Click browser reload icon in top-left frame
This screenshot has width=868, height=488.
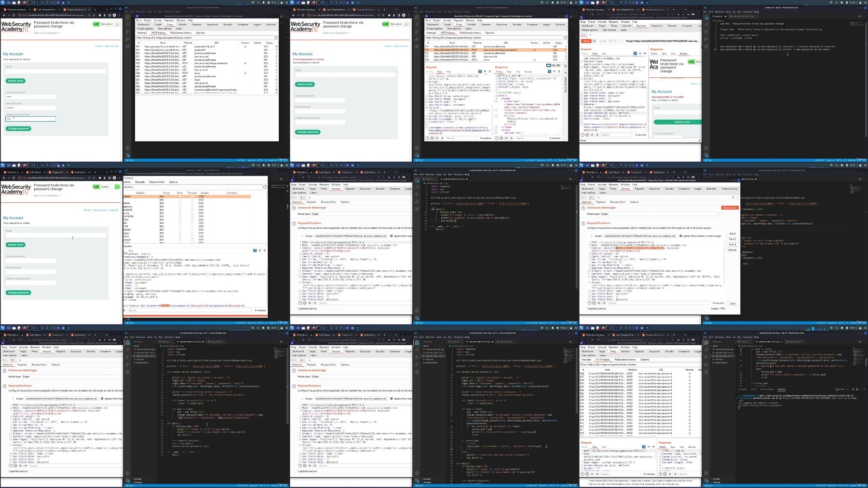click(x=14, y=15)
